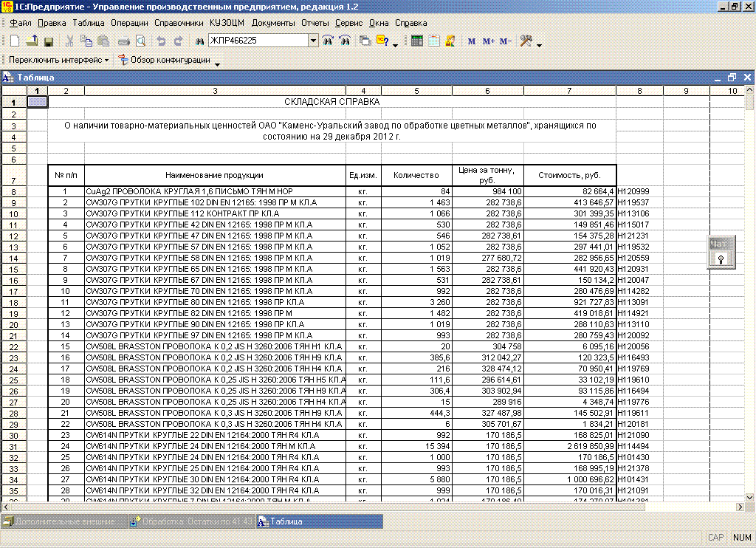
Task: Click the New document toolbar icon
Action: [x=16, y=41]
